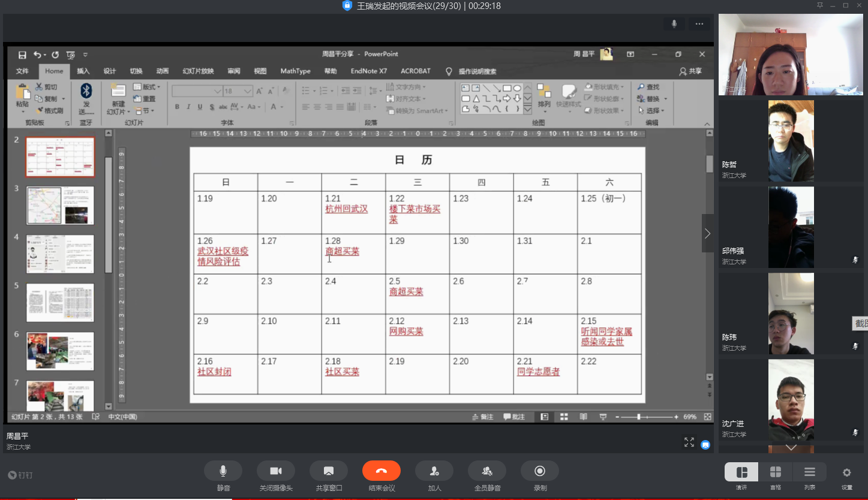Open the font size dropdown
868x500 pixels.
pos(247,91)
